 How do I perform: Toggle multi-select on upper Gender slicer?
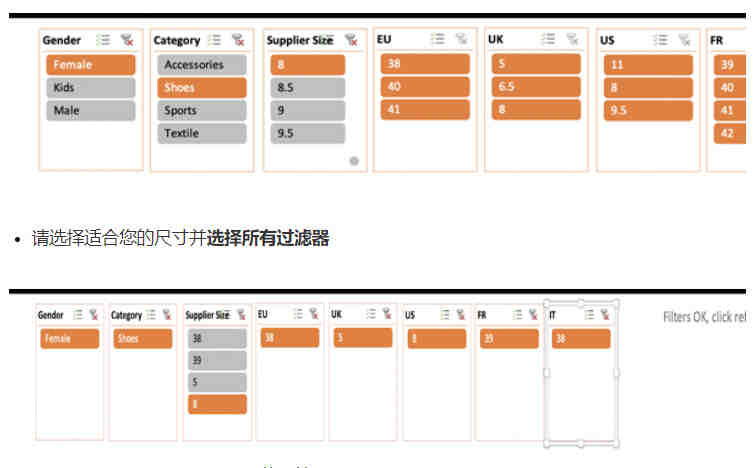(x=103, y=40)
